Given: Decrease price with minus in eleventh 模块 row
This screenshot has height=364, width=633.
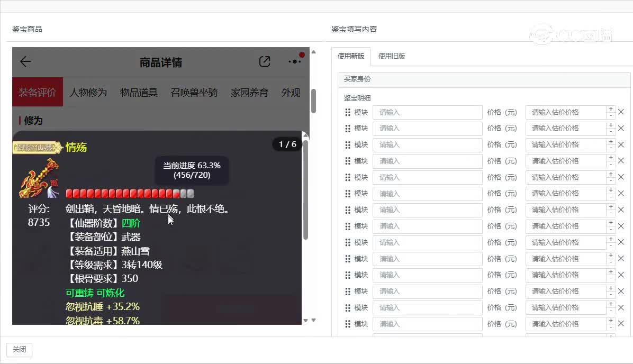Looking at the screenshot, I should click(611, 278).
